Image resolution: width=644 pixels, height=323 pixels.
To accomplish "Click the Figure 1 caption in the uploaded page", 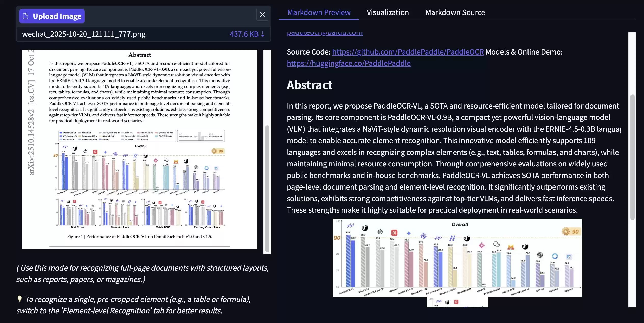I will (x=139, y=237).
